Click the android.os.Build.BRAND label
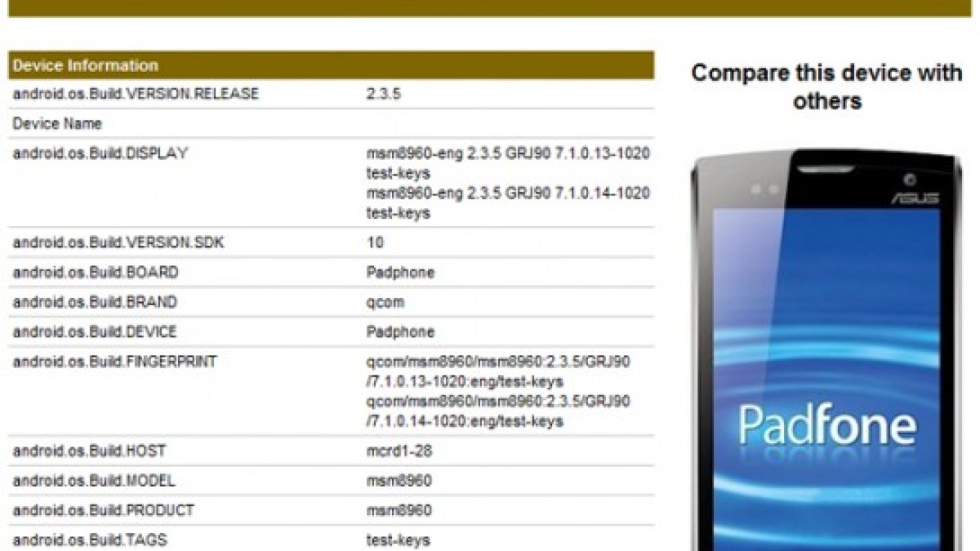This screenshot has height=551, width=980. point(95,302)
